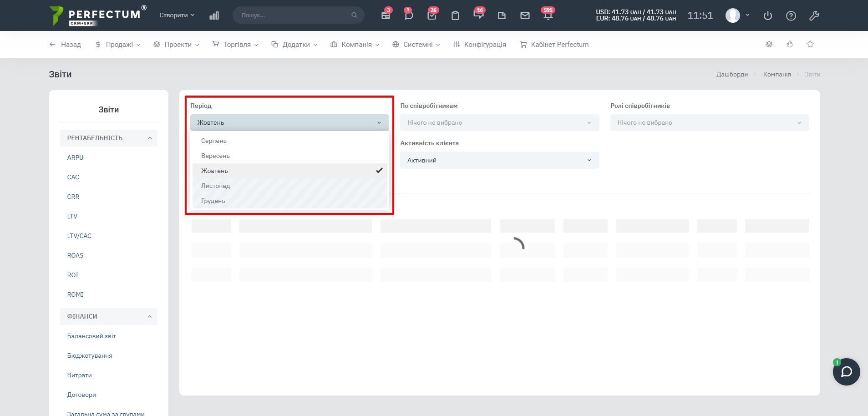
Task: Click the calendar icon with badge 3
Action: (x=386, y=15)
